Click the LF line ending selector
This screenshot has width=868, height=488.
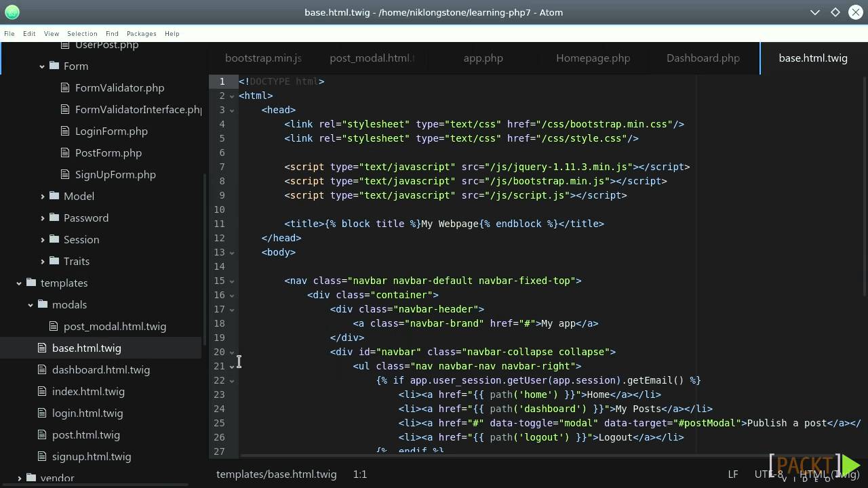(733, 474)
